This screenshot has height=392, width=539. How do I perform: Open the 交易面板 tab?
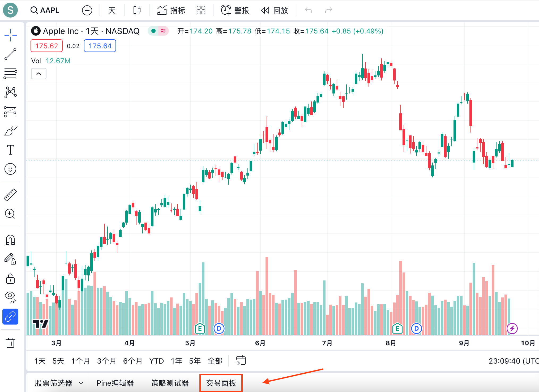pos(221,383)
